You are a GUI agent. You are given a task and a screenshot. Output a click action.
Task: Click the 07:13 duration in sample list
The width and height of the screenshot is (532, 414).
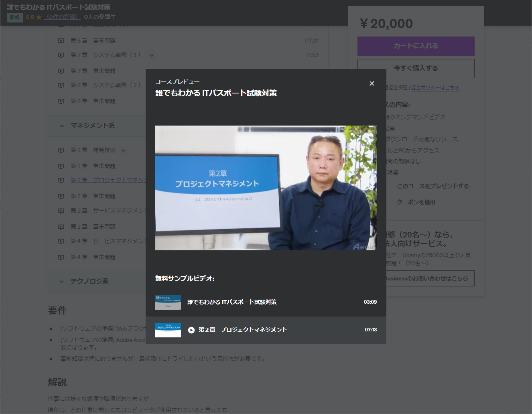(x=371, y=330)
